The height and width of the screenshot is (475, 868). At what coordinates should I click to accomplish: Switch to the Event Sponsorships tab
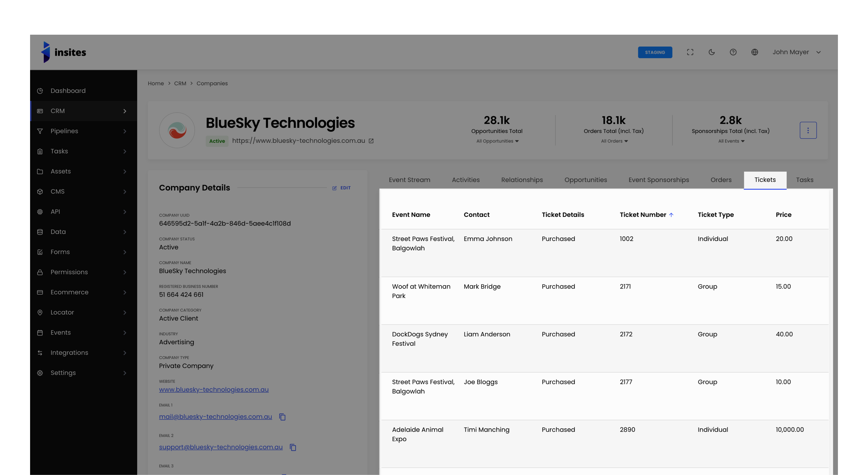659,180
